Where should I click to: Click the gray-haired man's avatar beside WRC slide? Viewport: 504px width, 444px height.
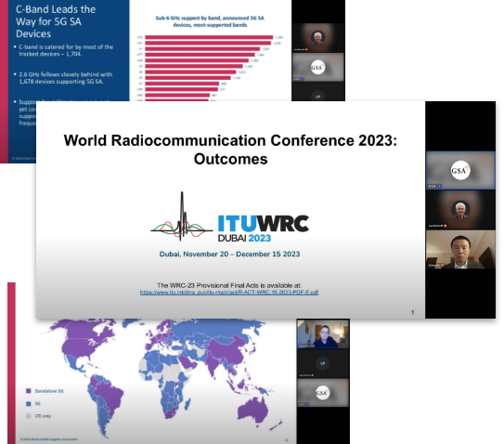click(460, 211)
